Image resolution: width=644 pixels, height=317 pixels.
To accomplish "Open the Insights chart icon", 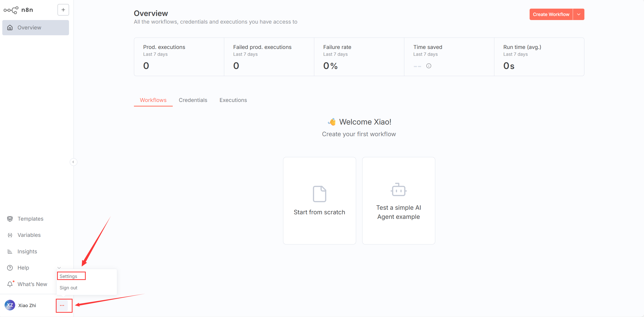I will click(x=10, y=251).
